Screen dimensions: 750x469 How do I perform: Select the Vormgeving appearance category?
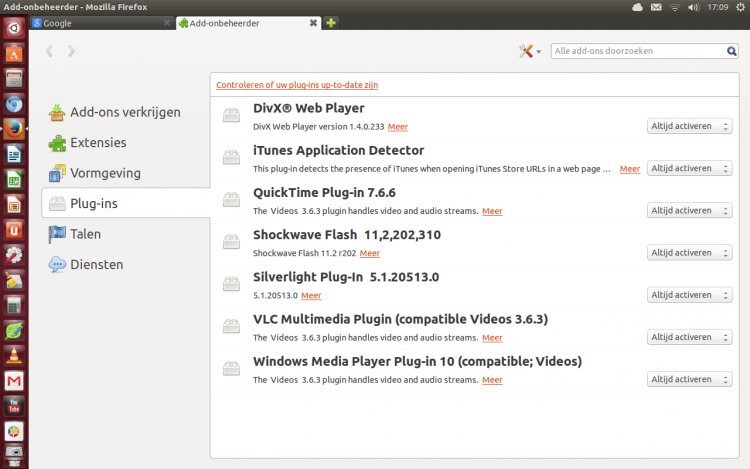[x=104, y=173]
